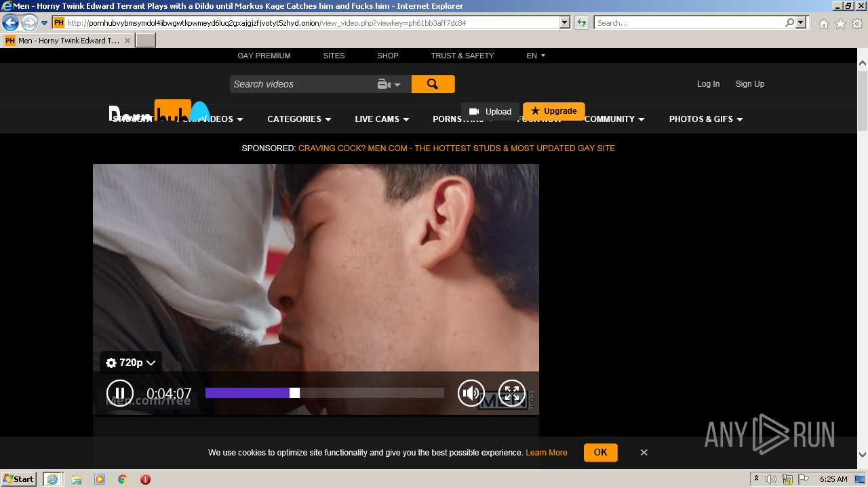Open Windows Explorer folder from taskbar
This screenshot has width=868, height=488.
point(77,479)
